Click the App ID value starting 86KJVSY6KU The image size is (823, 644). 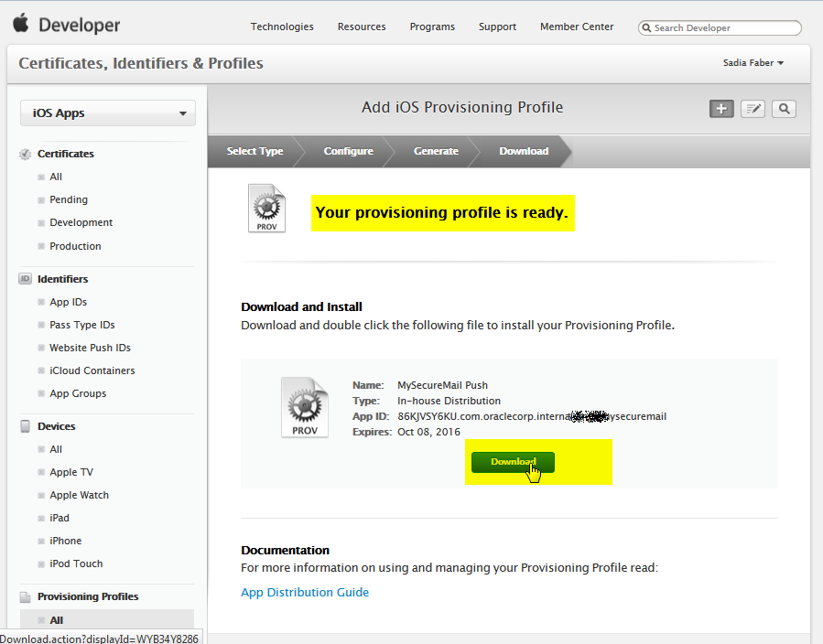(532, 416)
